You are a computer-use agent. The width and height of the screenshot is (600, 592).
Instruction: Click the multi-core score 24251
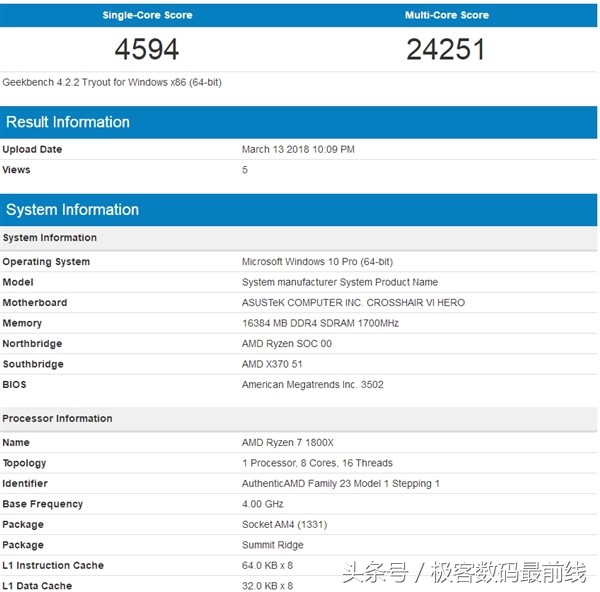point(446,49)
